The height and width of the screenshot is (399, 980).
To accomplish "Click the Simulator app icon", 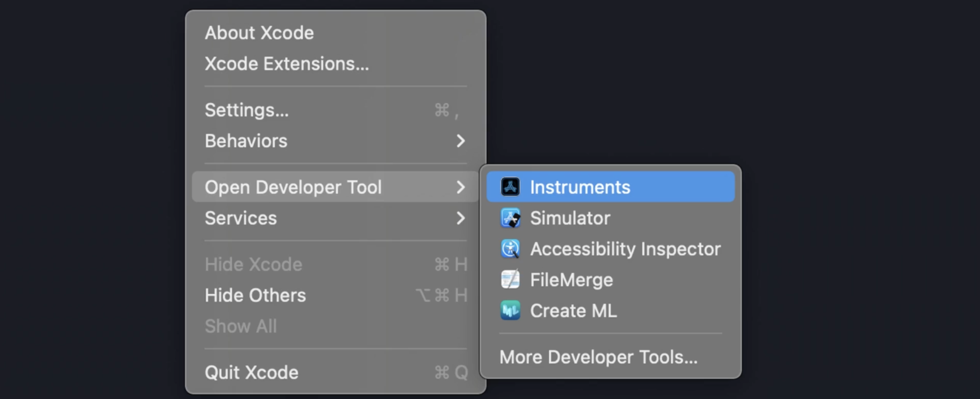I will tap(510, 218).
